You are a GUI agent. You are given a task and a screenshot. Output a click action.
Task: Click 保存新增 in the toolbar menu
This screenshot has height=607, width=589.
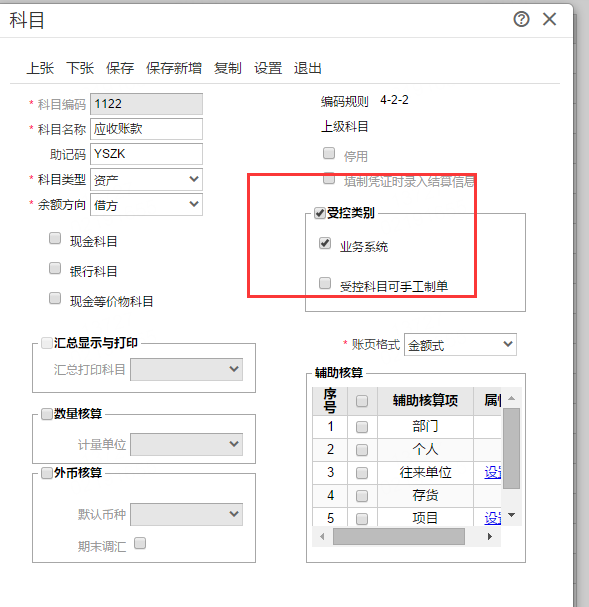(174, 68)
